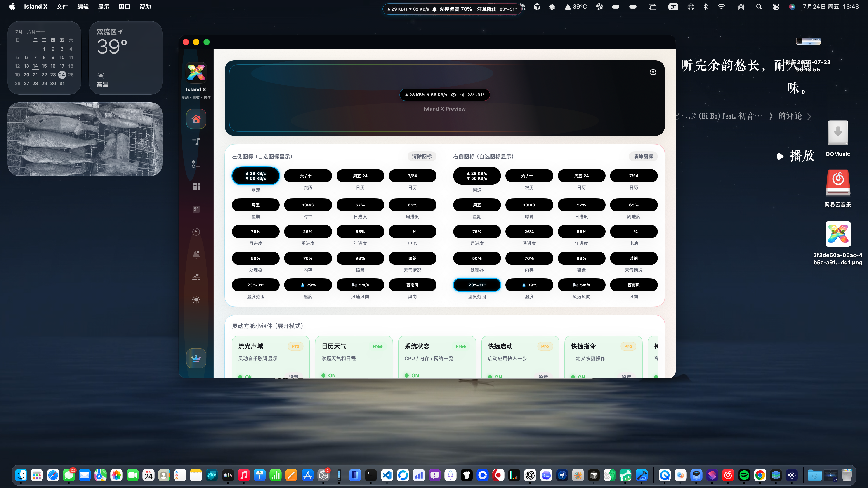Image resolution: width=868 pixels, height=488 pixels.
Task: Open preview settings gear icon
Action: click(x=653, y=72)
